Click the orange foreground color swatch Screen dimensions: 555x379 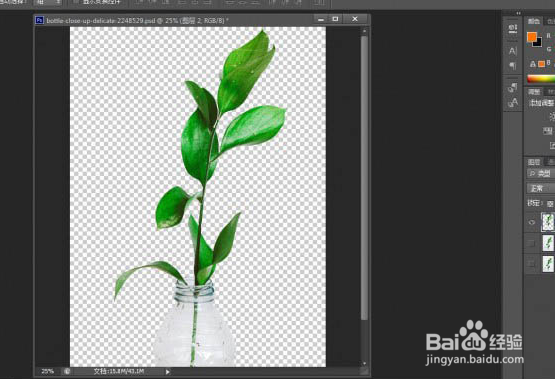pyautogui.click(x=531, y=36)
